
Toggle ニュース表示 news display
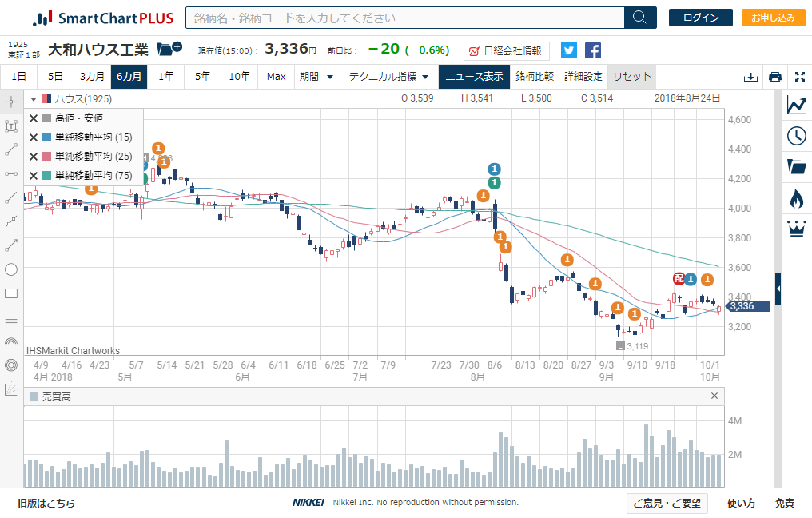[x=475, y=77]
